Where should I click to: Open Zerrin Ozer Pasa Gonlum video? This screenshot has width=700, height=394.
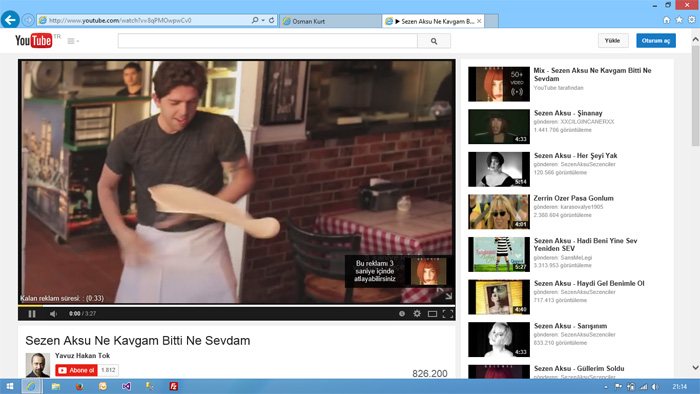pos(574,198)
